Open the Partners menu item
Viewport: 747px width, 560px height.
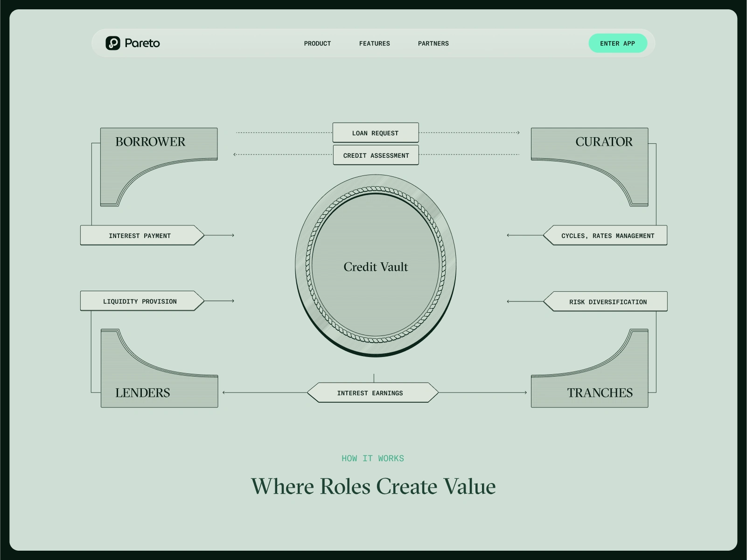[433, 43]
